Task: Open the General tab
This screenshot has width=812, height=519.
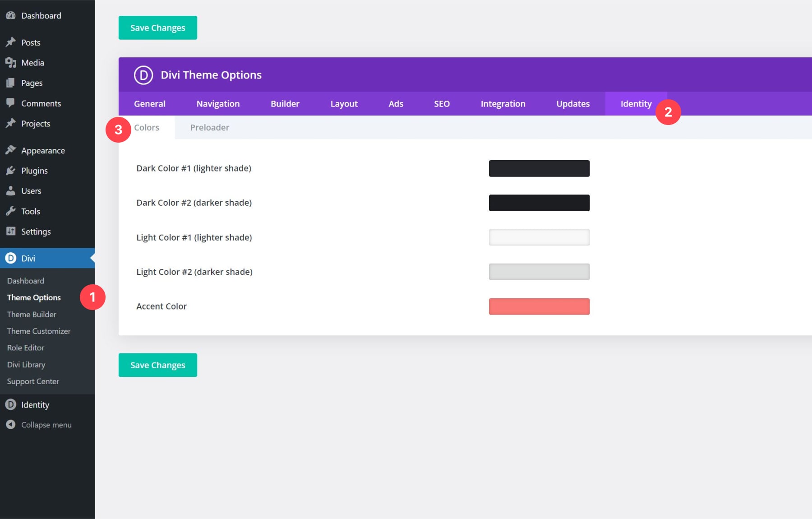Action: pos(150,104)
